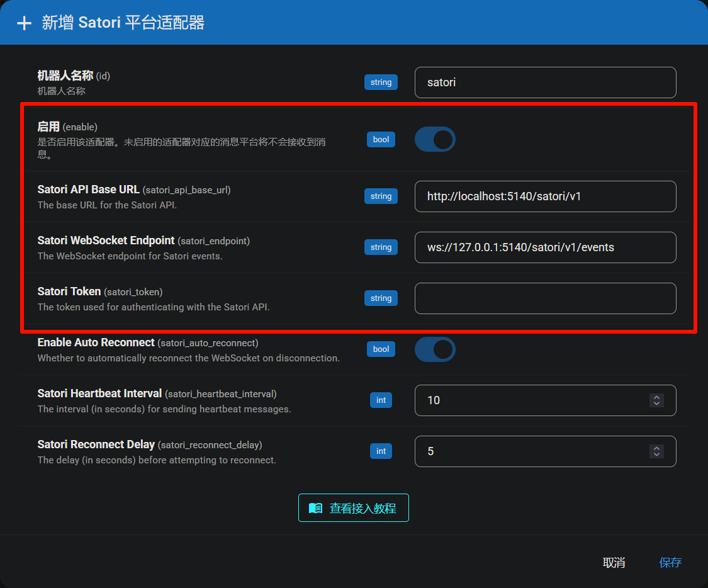Focus the 机器人名称 id input field
Viewport: 708px width, 588px height.
(x=546, y=82)
